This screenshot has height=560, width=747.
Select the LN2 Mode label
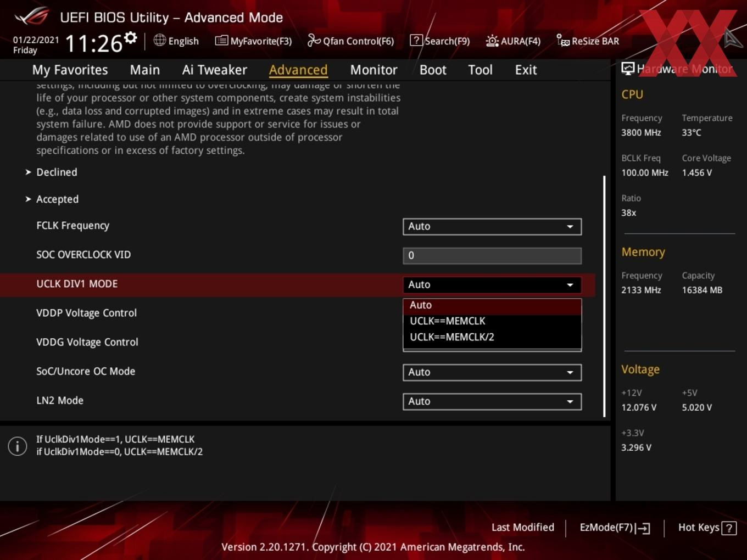(x=60, y=401)
